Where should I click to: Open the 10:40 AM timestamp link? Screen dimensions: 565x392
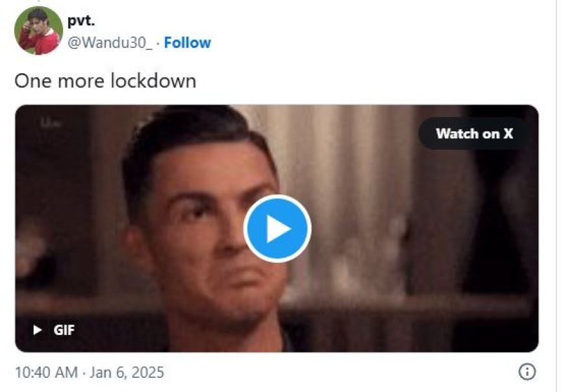(46, 372)
